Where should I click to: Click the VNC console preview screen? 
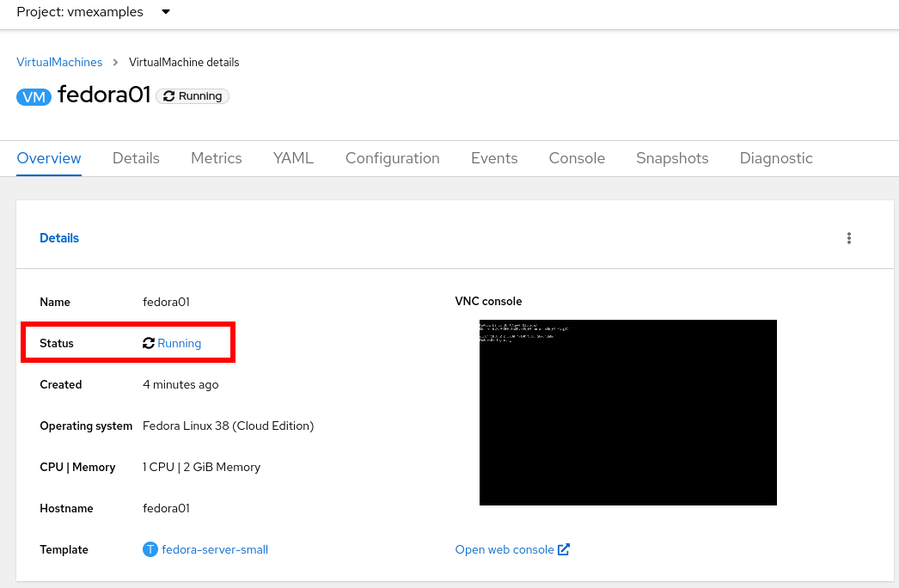point(627,412)
